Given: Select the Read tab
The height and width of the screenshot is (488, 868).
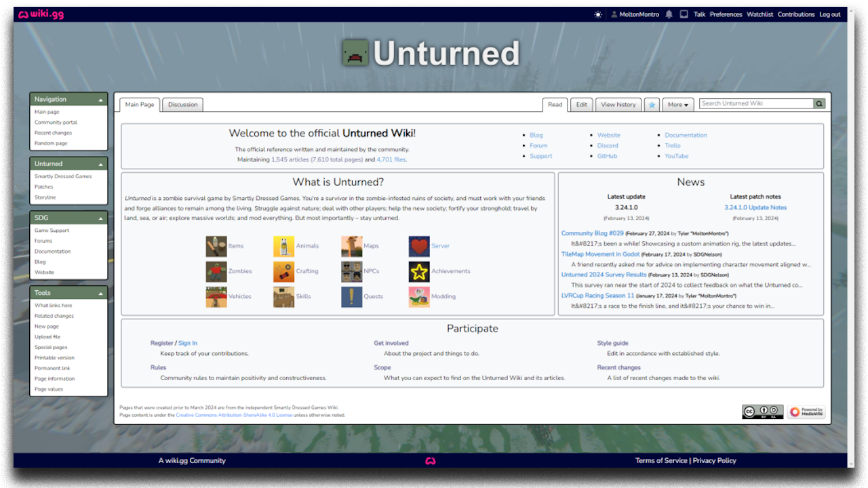Looking at the screenshot, I should click(x=555, y=104).
